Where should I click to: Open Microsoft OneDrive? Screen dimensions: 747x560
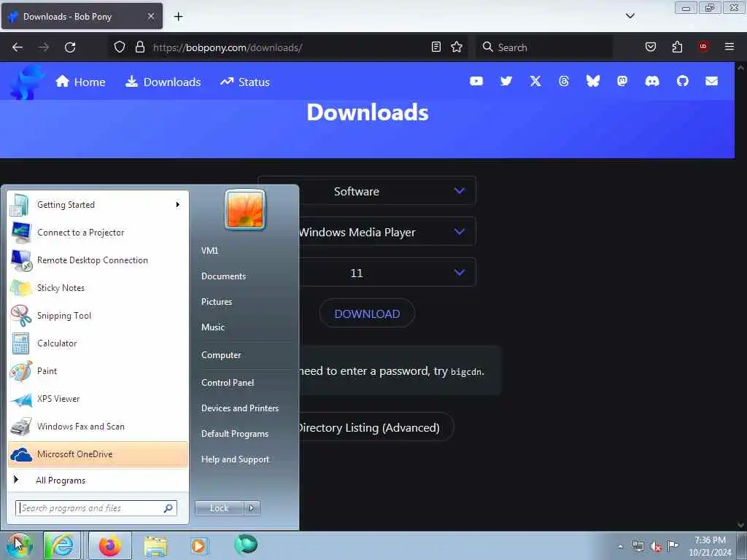(x=98, y=454)
